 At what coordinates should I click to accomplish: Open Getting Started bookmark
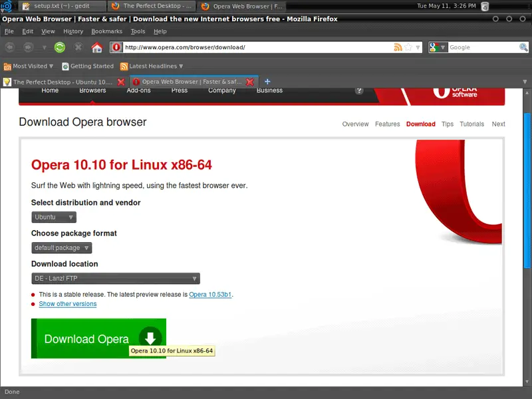pyautogui.click(x=88, y=66)
